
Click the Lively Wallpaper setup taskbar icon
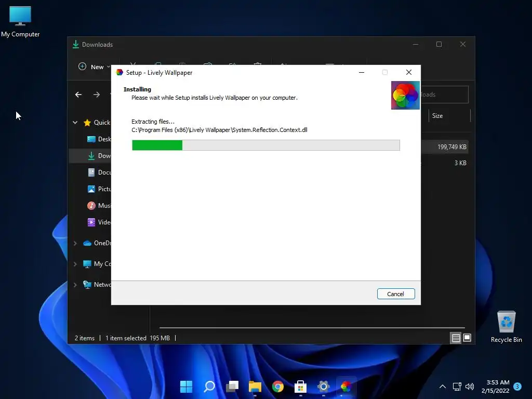[346, 387]
